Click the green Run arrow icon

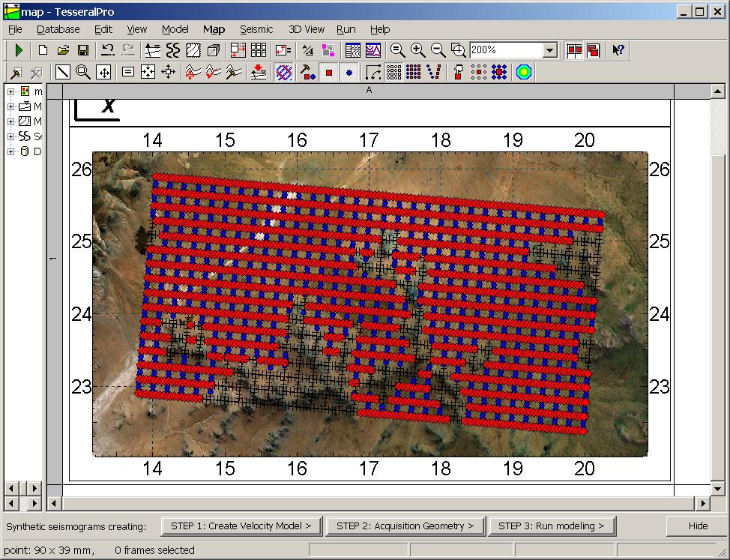coord(19,50)
